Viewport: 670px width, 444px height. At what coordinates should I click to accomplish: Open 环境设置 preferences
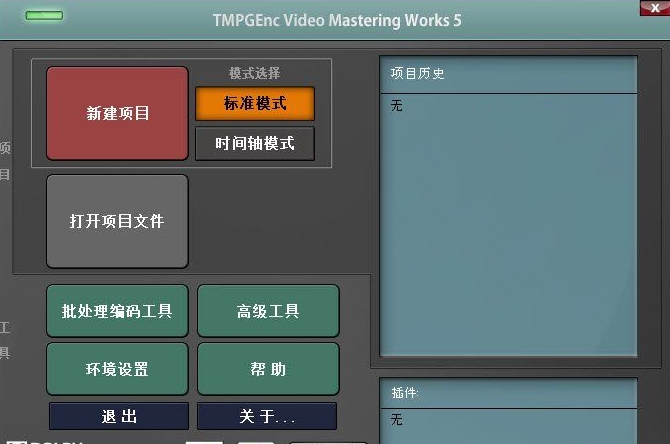pos(117,369)
